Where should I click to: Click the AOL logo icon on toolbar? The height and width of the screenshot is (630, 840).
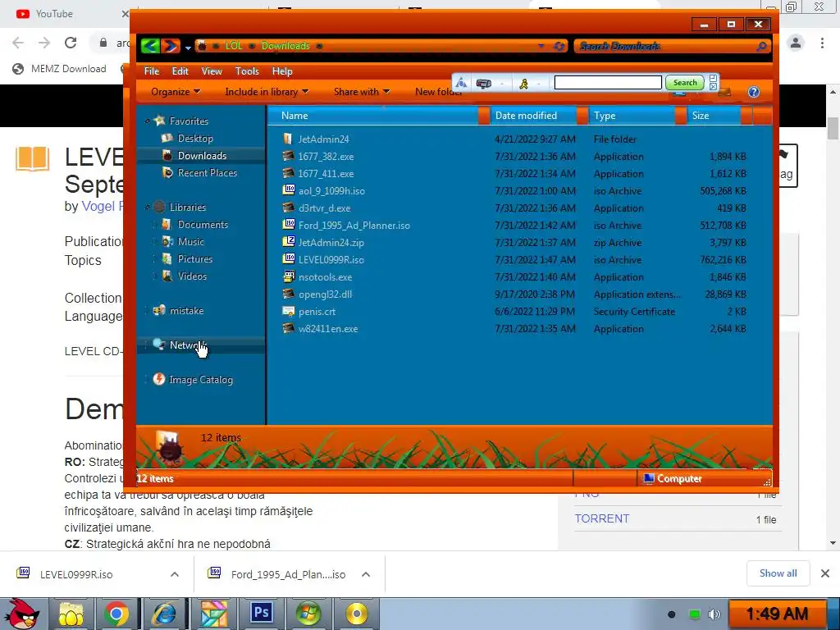pyautogui.click(x=461, y=83)
